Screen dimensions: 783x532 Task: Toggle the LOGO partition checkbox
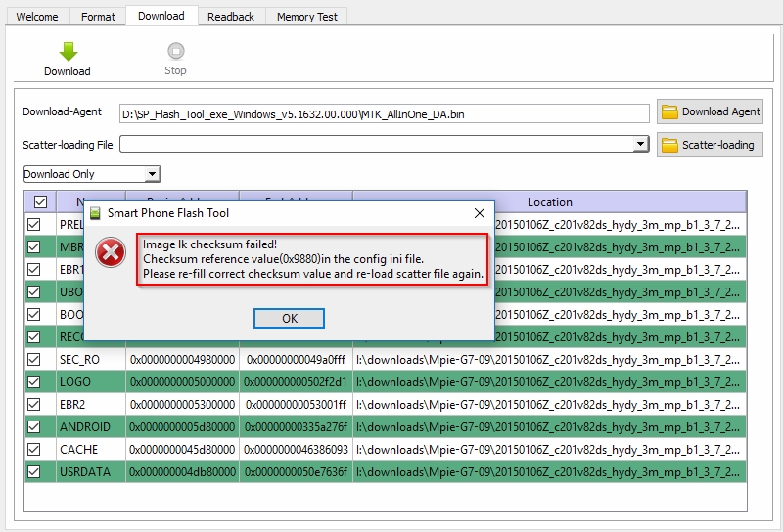click(33, 381)
